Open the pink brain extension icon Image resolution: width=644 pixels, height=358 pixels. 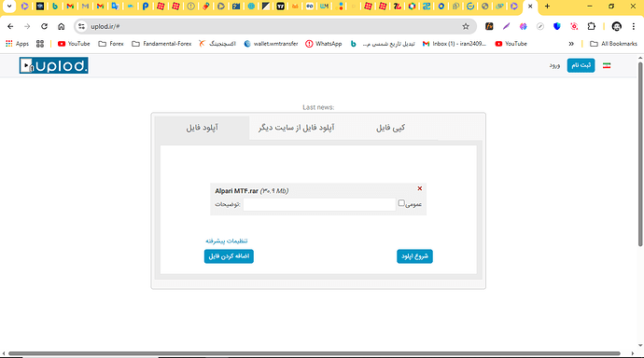[x=523, y=26]
